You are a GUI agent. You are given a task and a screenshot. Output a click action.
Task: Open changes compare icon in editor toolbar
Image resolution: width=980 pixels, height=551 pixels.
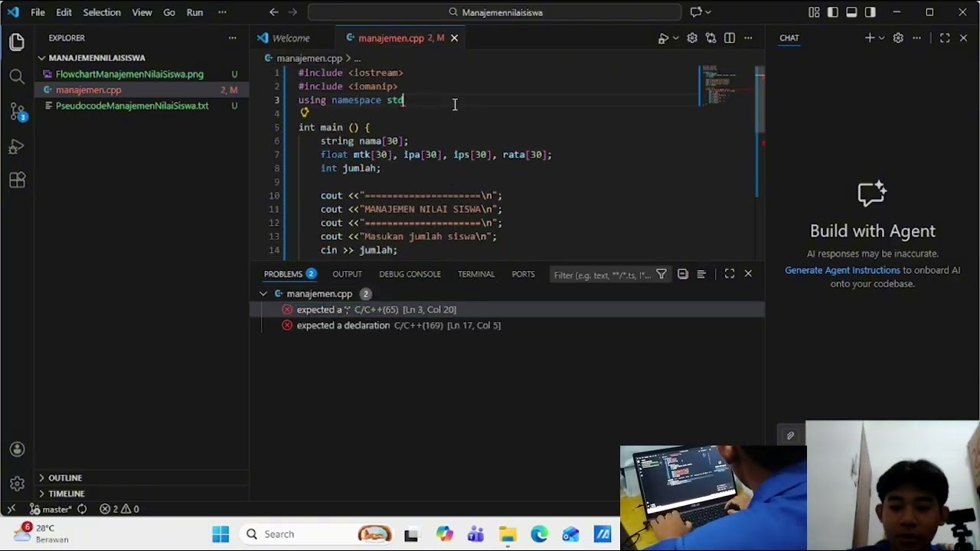(710, 37)
